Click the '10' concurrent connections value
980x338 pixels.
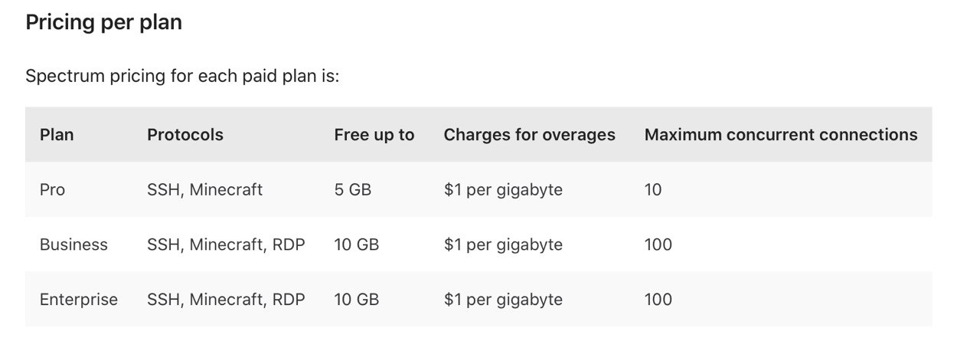click(653, 189)
